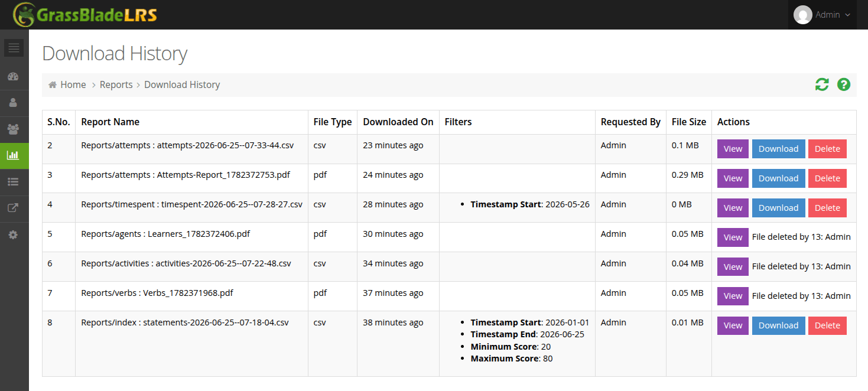Click 'File deleted by 13: Admin' in Verbs row
The height and width of the screenshot is (391, 868).
coord(801,296)
